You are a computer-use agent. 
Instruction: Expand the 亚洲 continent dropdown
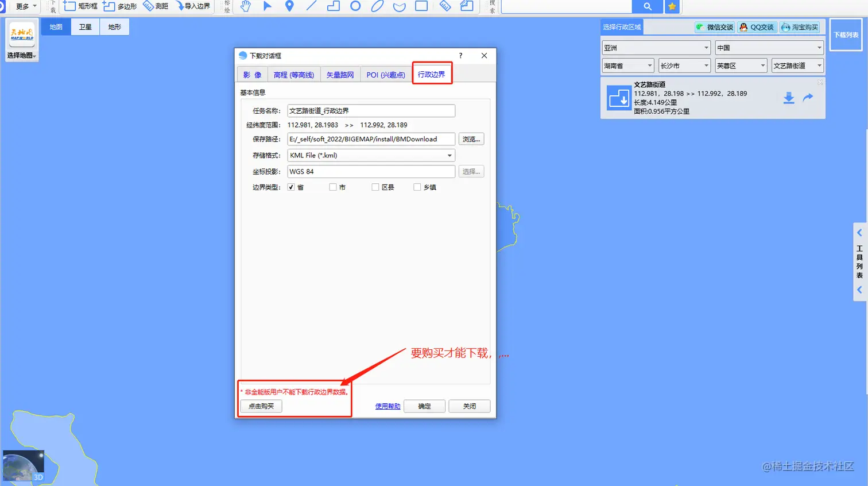[x=656, y=48]
